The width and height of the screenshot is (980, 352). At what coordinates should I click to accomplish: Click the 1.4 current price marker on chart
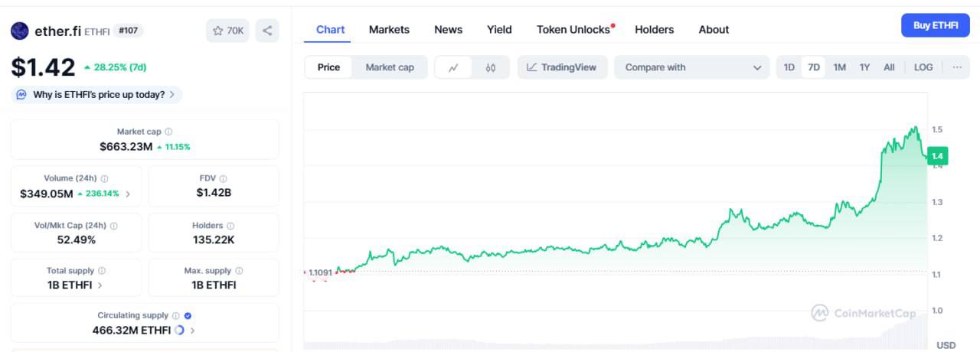pos(937,156)
